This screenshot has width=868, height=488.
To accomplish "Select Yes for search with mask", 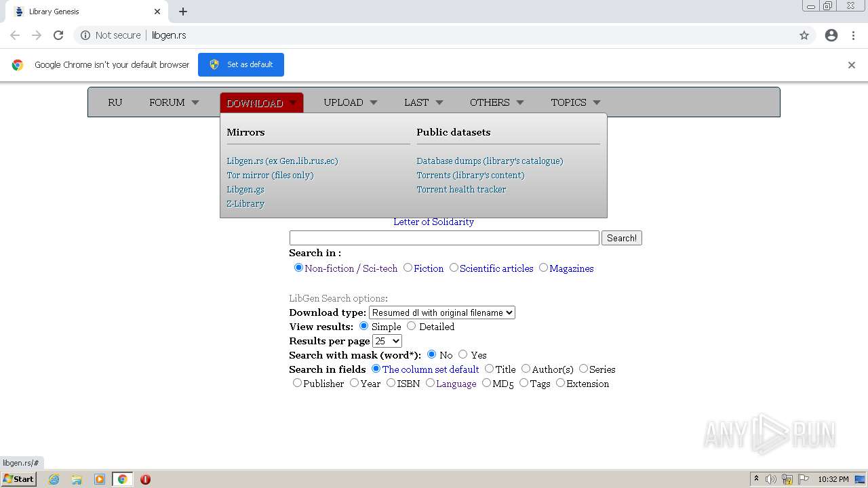I will tap(463, 354).
